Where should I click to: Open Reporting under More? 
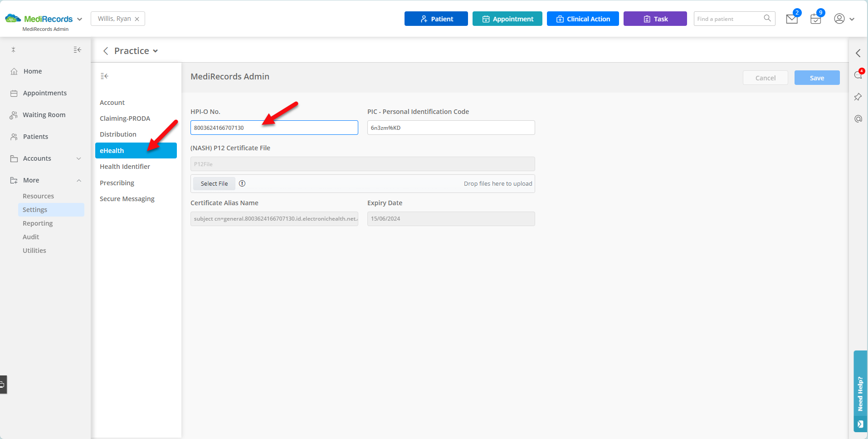[38, 223]
